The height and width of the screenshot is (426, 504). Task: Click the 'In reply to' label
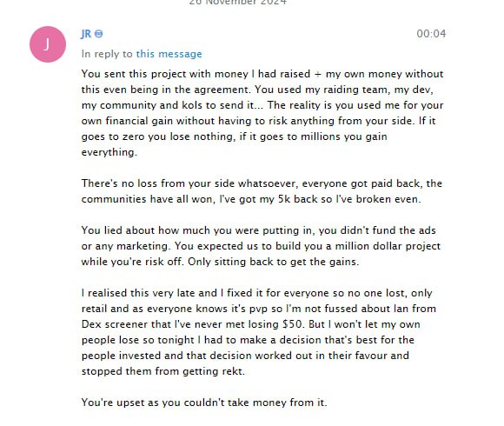(107, 54)
